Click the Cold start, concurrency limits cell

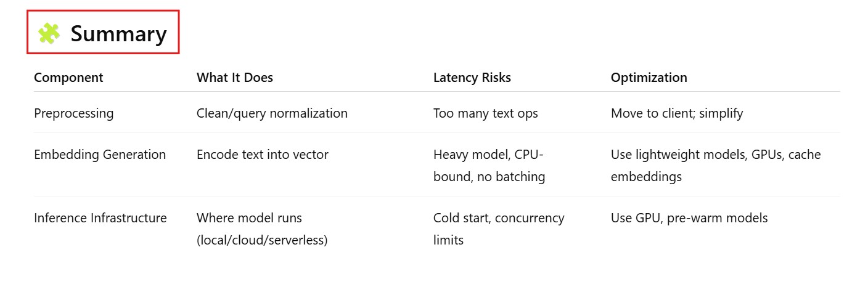[x=498, y=228]
